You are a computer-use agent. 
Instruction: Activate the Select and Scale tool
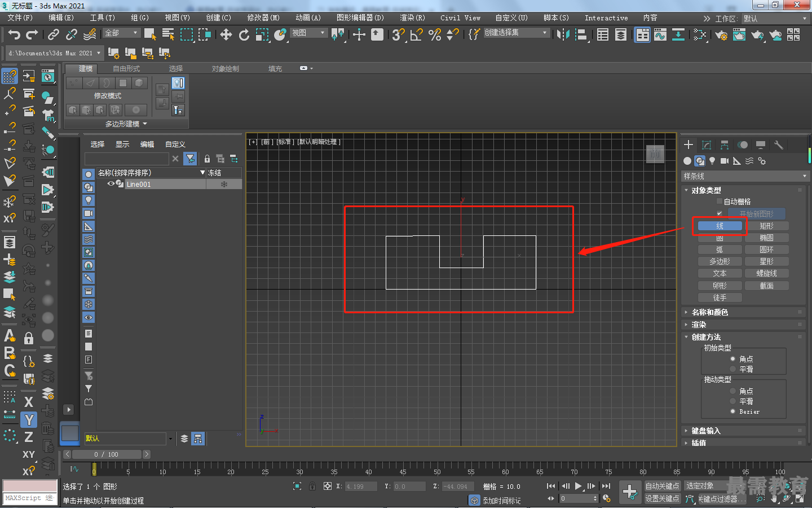(x=262, y=35)
